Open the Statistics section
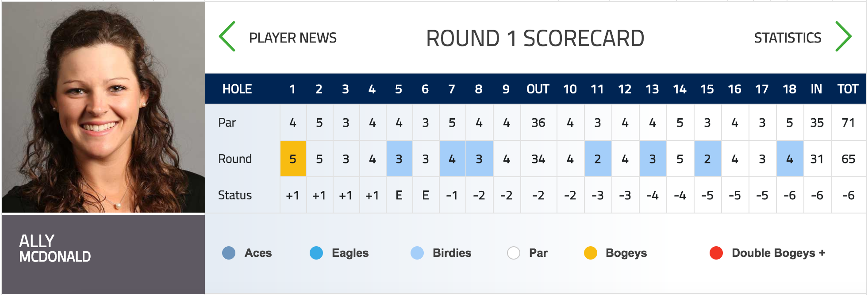Screen dimensions: 868x295 [787, 38]
